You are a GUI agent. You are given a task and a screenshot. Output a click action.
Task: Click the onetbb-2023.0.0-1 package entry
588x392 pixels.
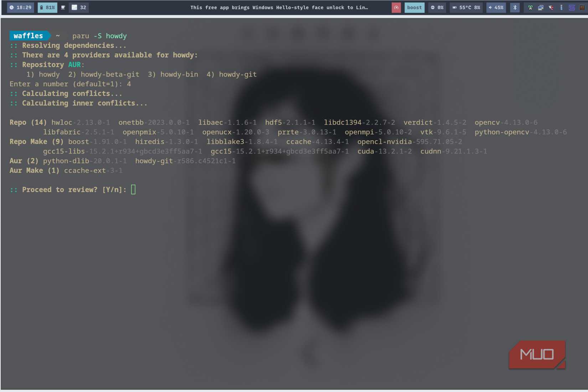pos(154,123)
